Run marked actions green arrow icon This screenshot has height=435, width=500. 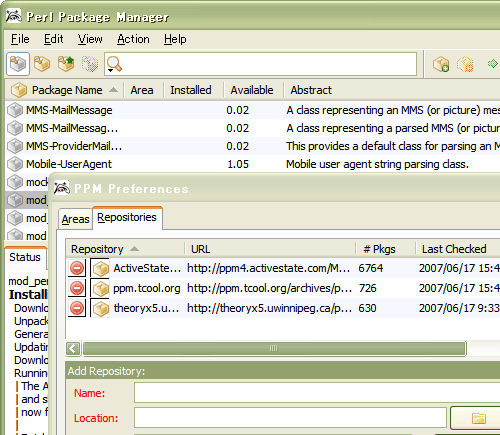(493, 63)
